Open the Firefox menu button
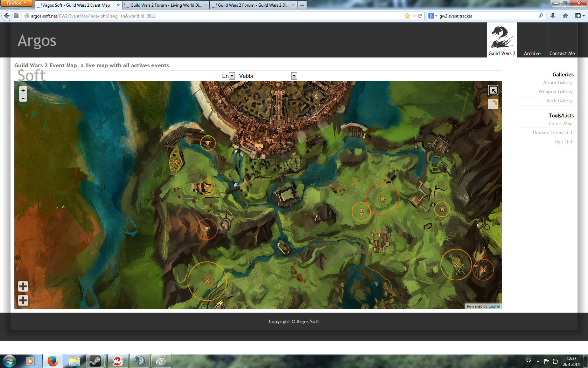The height and width of the screenshot is (368, 588). click(16, 3)
